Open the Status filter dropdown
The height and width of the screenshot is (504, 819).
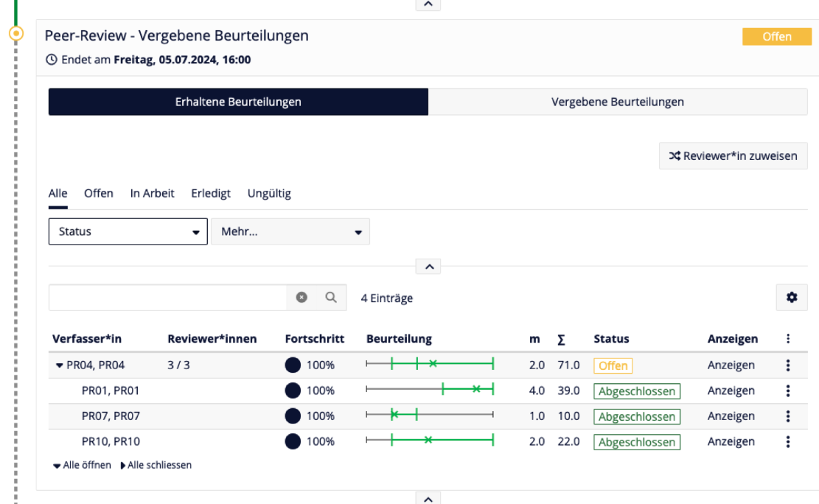coord(128,231)
